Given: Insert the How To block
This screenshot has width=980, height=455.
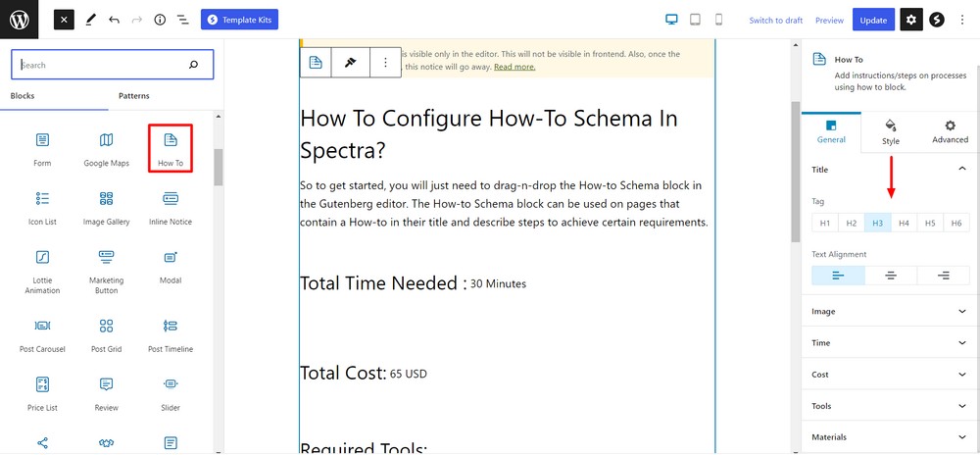Looking at the screenshot, I should click(171, 148).
